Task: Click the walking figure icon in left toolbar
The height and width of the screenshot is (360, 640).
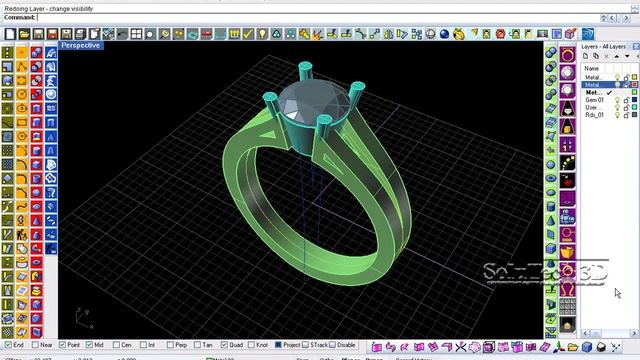Action: (x=22, y=235)
